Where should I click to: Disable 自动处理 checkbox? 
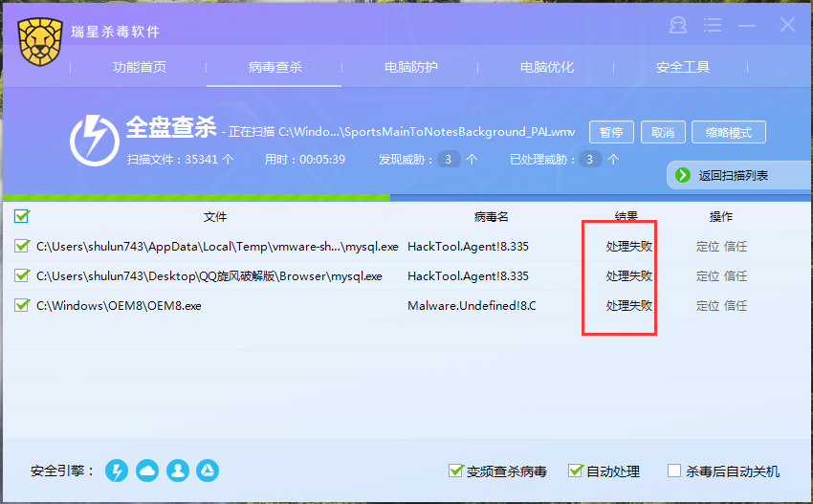576,471
